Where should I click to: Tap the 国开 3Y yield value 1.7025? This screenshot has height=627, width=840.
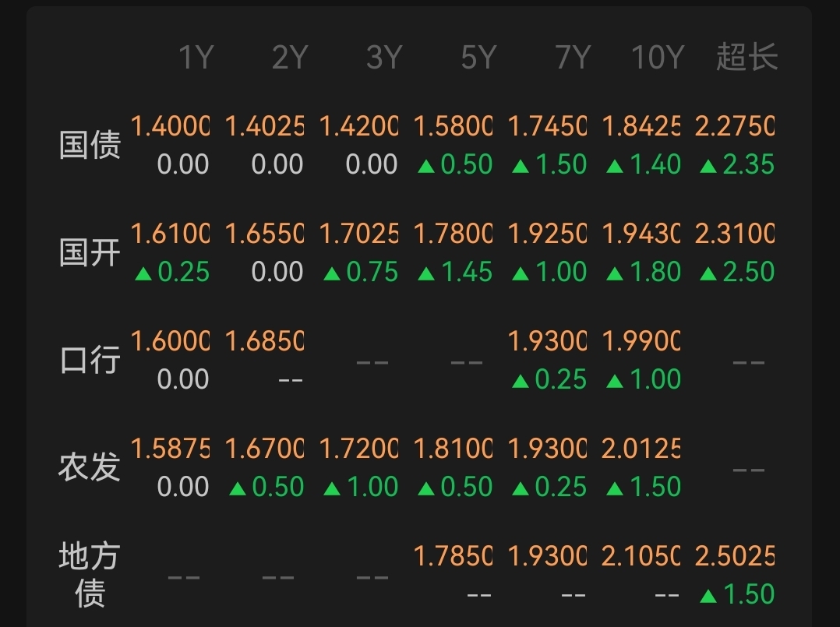[x=358, y=234]
